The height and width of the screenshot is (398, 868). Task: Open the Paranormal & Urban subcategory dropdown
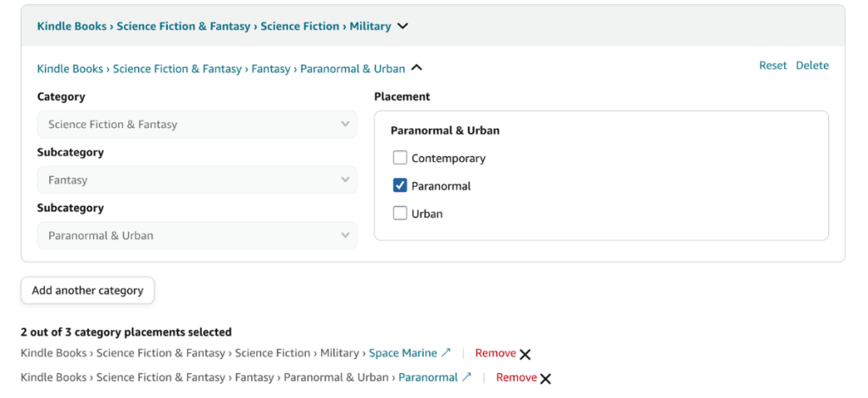[x=197, y=236]
